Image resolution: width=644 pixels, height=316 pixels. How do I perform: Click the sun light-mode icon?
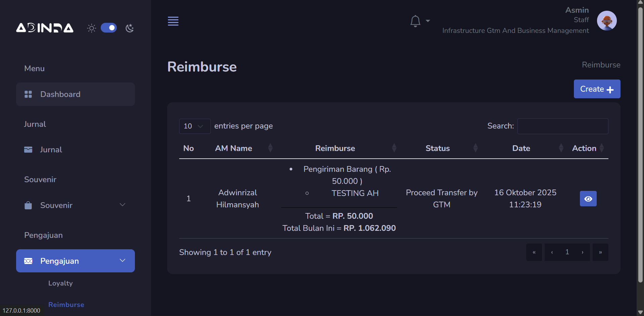coord(91,28)
